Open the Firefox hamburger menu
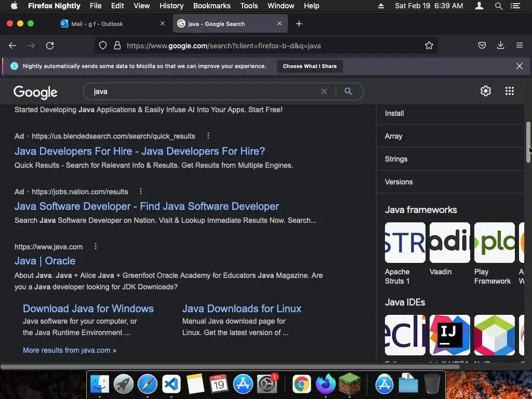 [520, 45]
